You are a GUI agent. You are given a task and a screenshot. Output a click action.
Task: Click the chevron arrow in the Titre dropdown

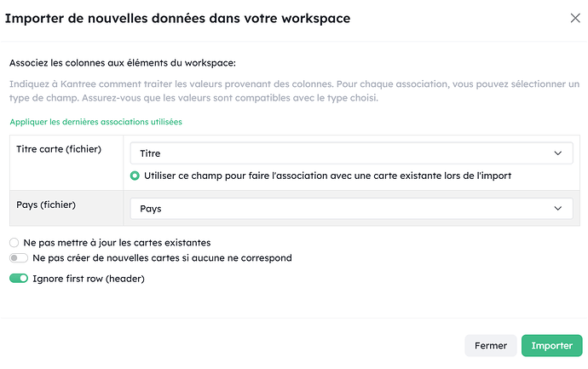point(557,153)
